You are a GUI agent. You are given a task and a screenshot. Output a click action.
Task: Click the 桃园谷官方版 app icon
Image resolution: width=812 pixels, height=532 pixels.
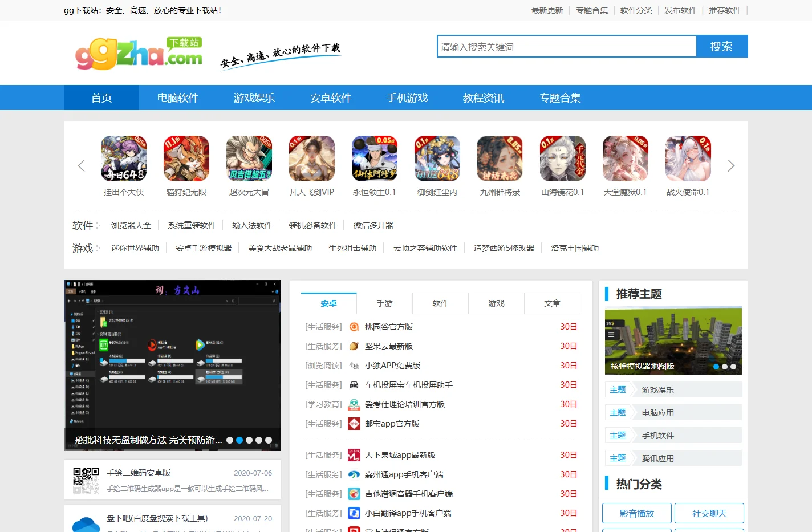[354, 327]
